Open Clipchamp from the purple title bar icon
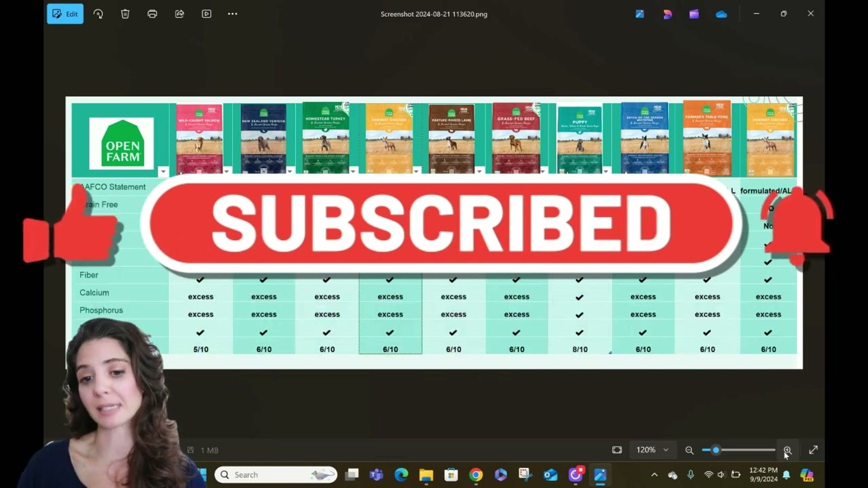This screenshot has height=488, width=868. pyautogui.click(x=694, y=14)
